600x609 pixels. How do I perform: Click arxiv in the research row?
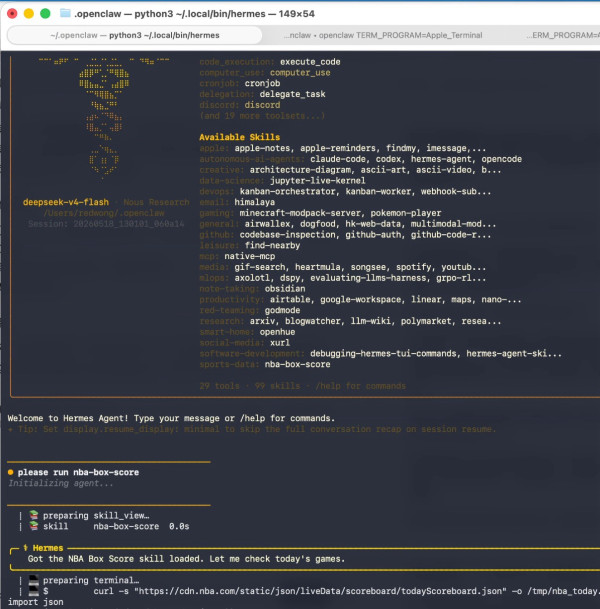[263, 321]
